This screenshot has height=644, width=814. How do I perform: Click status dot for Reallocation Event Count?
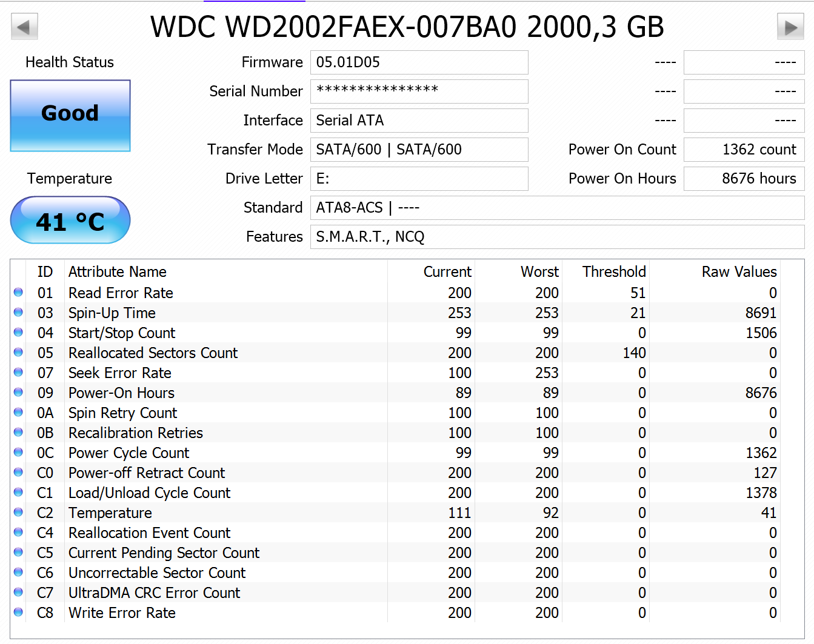pos(18,532)
